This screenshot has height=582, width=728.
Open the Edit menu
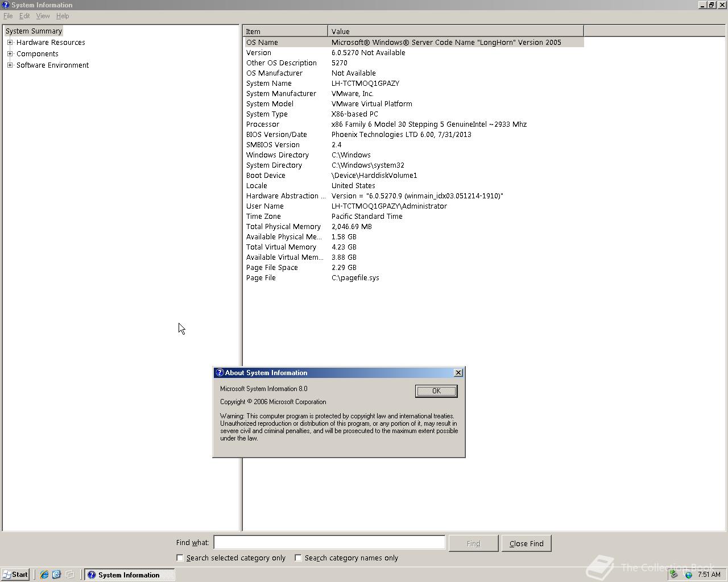tap(24, 16)
